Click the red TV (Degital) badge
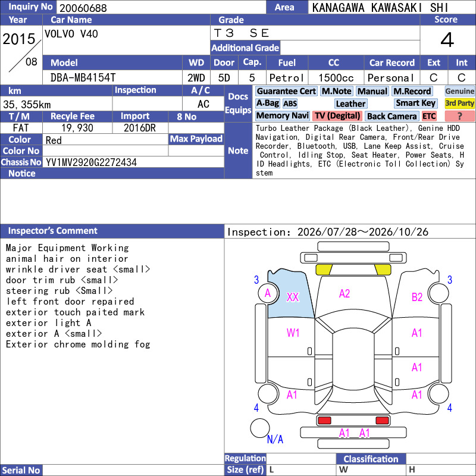 click(x=337, y=115)
